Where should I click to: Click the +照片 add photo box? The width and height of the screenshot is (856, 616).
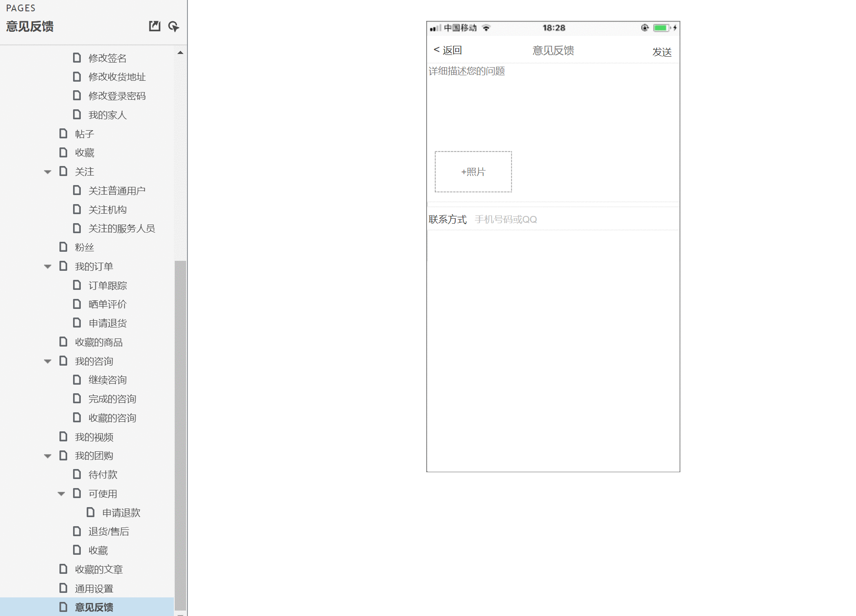(473, 172)
